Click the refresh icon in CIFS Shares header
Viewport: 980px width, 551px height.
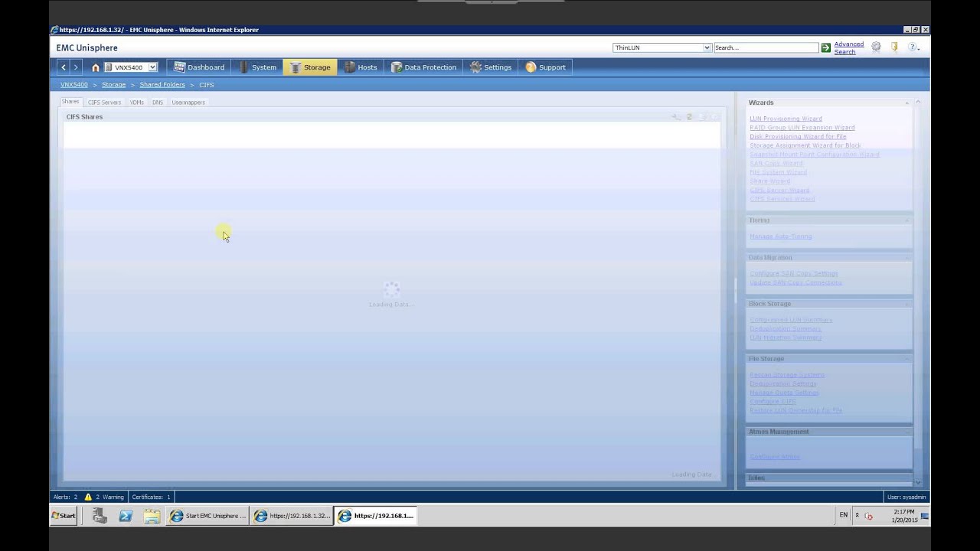(689, 117)
